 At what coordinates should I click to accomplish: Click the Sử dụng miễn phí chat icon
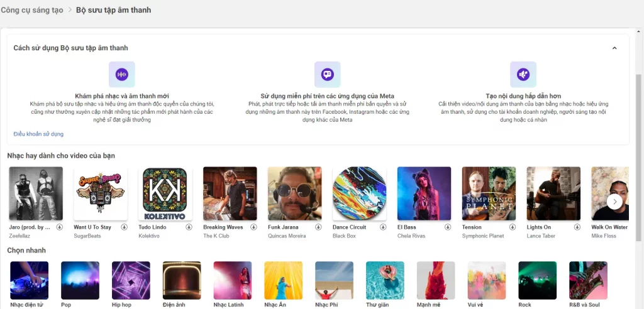pyautogui.click(x=327, y=74)
